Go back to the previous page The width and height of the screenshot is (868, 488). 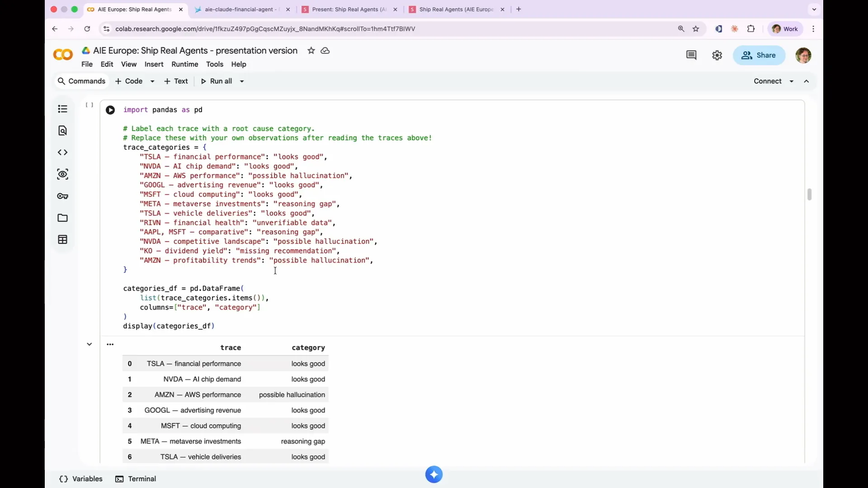[x=55, y=29]
